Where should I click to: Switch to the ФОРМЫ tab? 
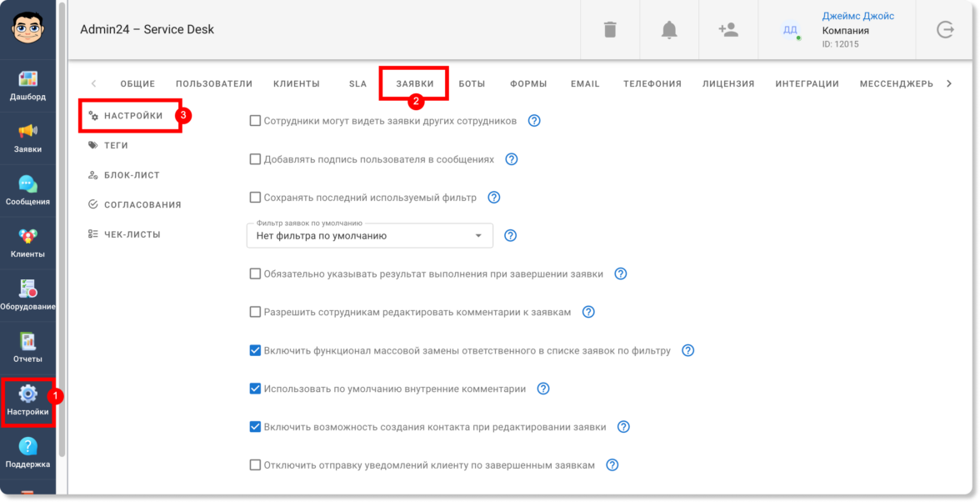(528, 83)
